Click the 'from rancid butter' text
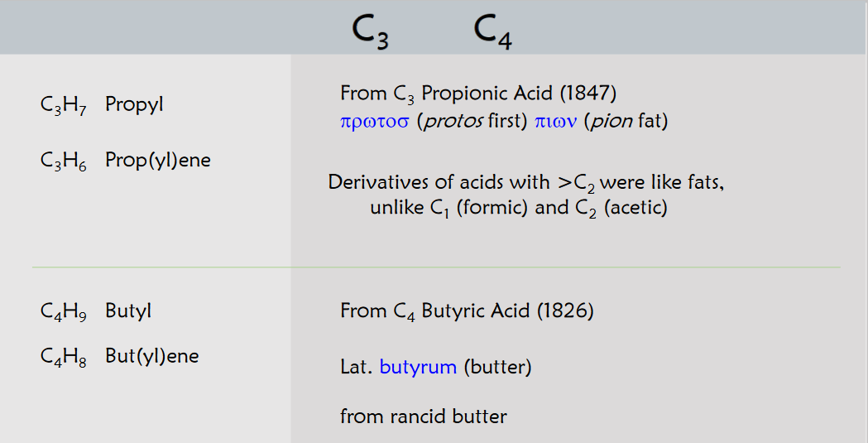Image resolution: width=868 pixels, height=443 pixels. pyautogui.click(x=423, y=416)
